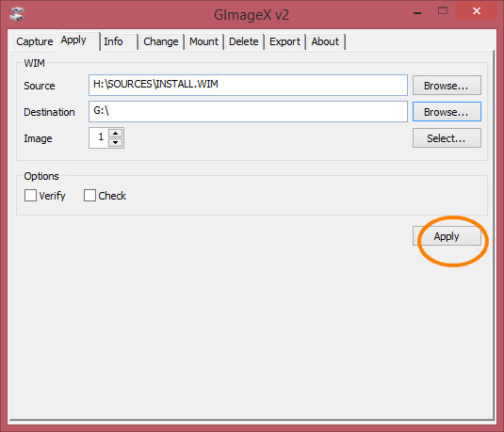
Task: Go to the Change tab
Action: click(x=161, y=41)
